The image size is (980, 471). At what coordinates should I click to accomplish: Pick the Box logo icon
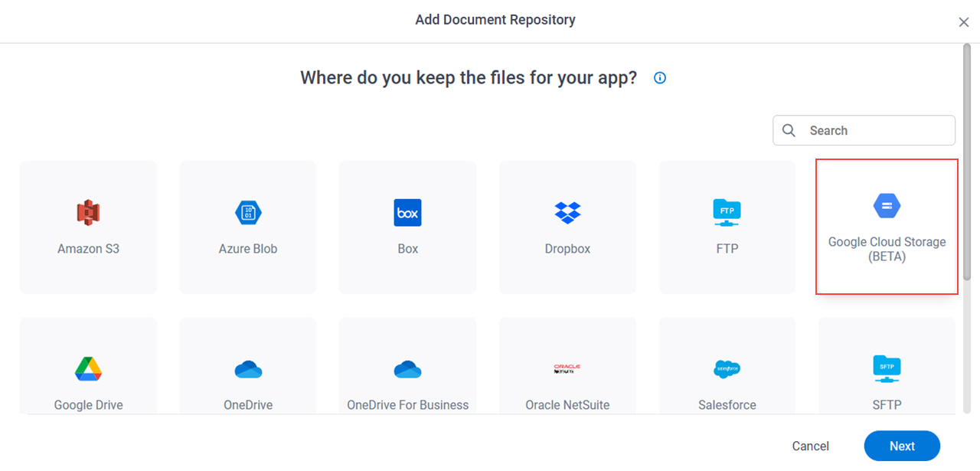[408, 212]
